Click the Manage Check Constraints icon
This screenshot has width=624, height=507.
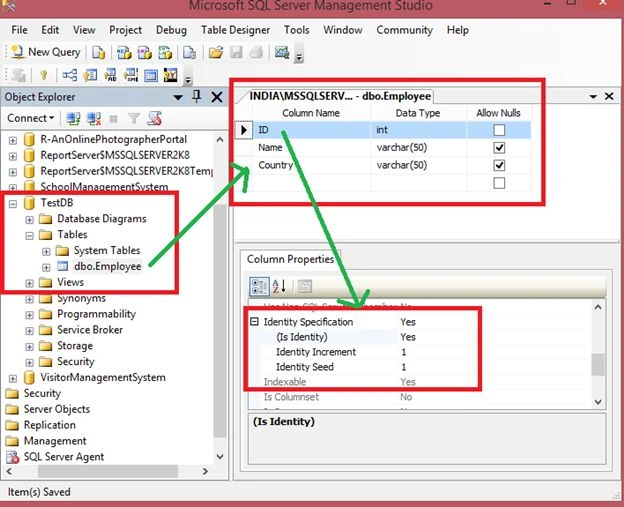click(151, 75)
